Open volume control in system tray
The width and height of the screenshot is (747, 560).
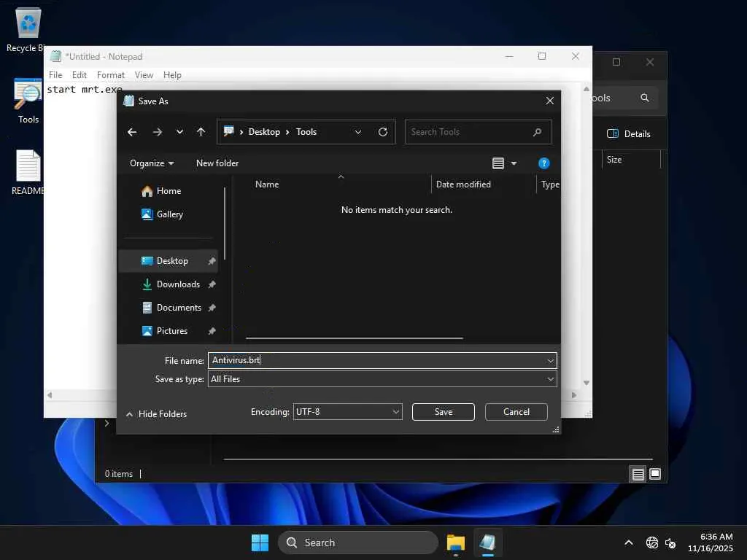[670, 542]
